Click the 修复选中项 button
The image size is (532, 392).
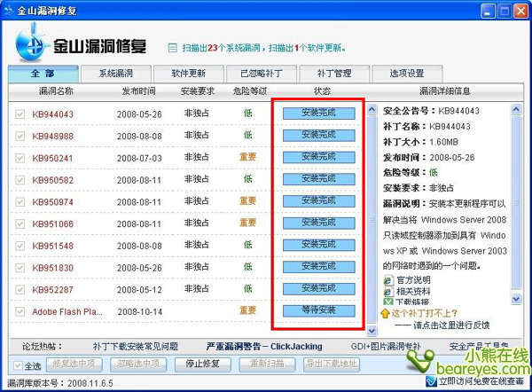tap(74, 365)
